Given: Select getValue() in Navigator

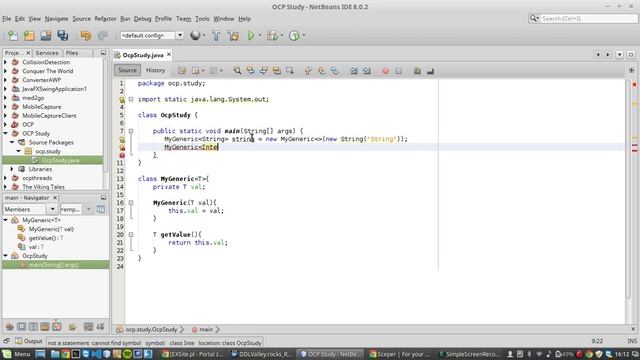Looking at the screenshot, I should 46,238.
